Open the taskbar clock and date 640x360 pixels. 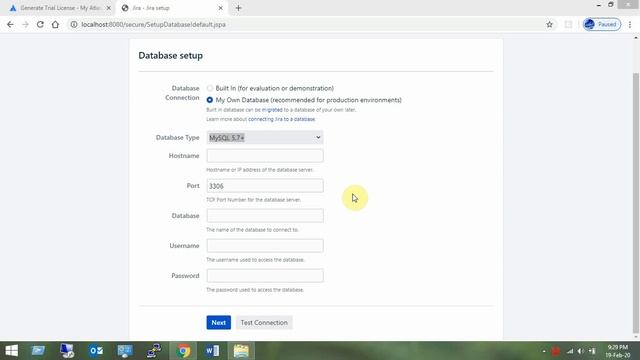618,351
